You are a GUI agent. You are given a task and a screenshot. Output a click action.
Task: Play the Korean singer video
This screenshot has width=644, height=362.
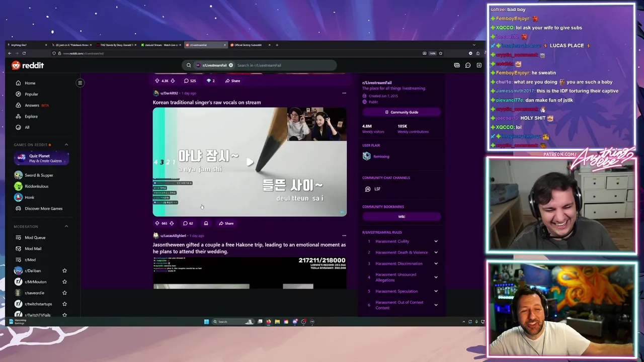click(250, 162)
